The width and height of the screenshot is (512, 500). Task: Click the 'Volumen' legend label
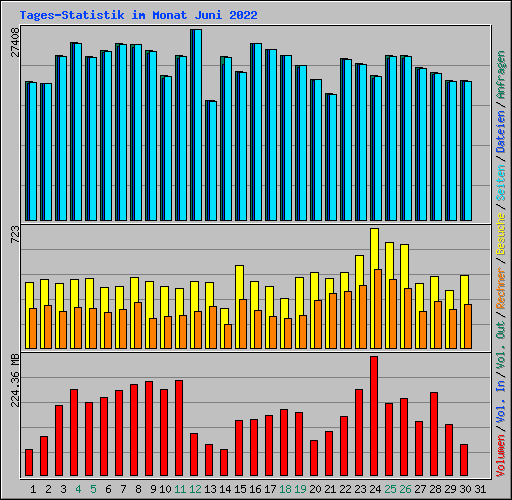coord(501,456)
